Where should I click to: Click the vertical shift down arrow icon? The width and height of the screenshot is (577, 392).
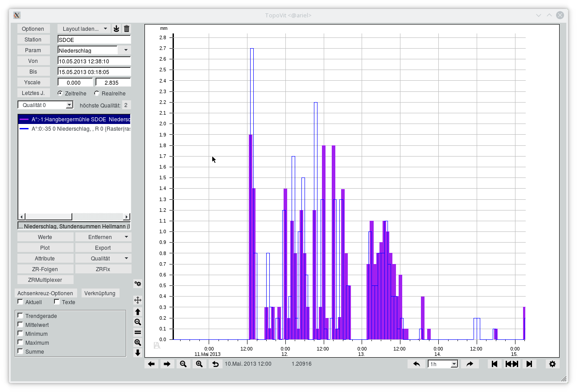[138, 353]
